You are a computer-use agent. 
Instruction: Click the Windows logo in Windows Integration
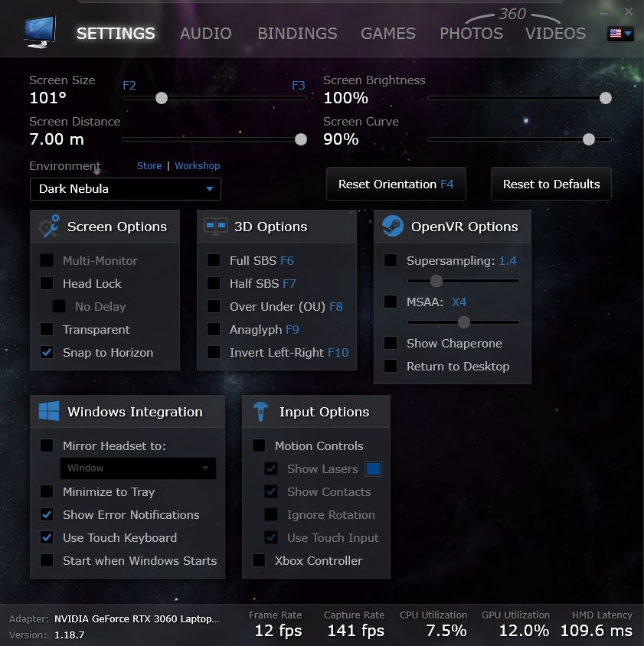coord(49,411)
